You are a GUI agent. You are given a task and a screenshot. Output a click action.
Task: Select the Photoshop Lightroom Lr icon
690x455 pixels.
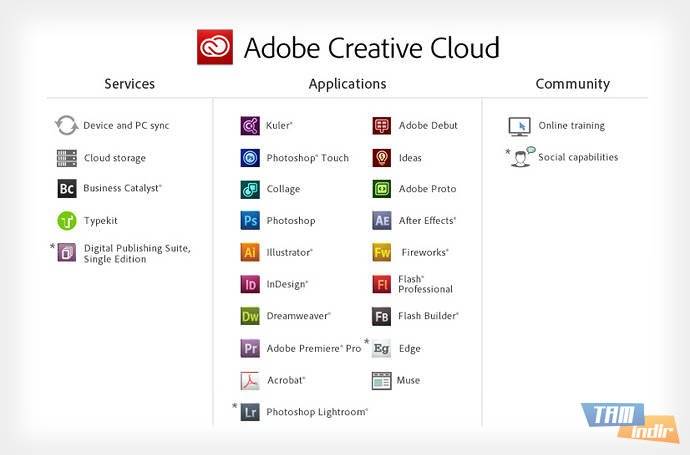click(x=250, y=412)
